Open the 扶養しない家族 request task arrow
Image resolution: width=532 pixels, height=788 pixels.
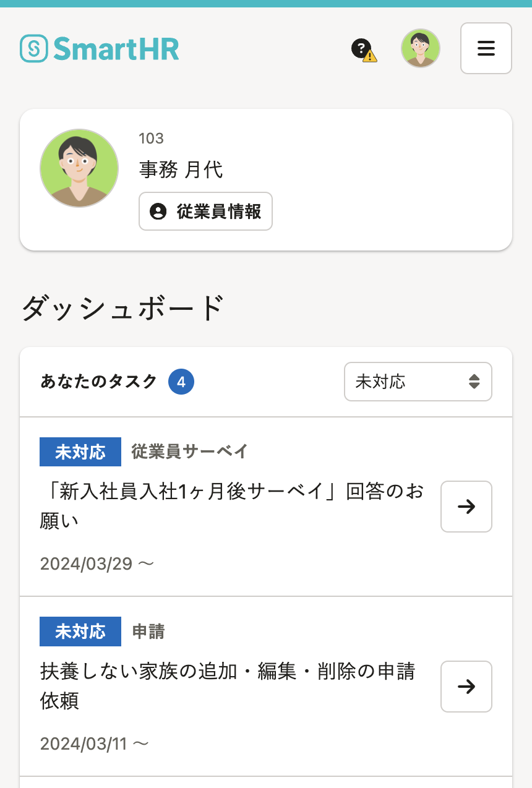[x=466, y=687]
